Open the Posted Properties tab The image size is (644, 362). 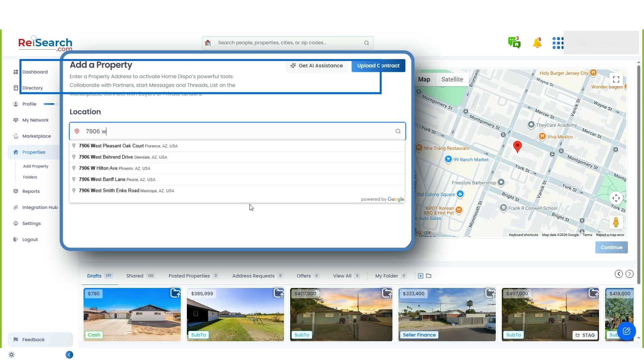pyautogui.click(x=194, y=276)
